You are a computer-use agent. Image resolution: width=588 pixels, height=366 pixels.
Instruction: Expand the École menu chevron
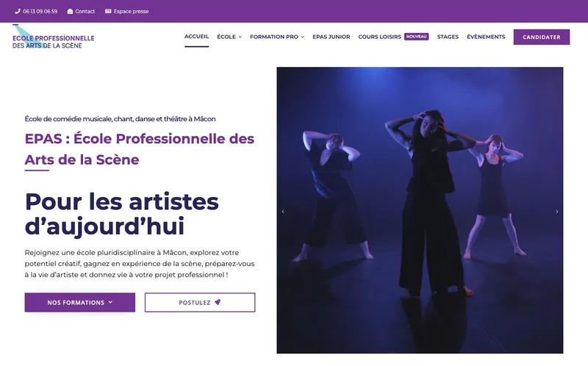tap(240, 37)
